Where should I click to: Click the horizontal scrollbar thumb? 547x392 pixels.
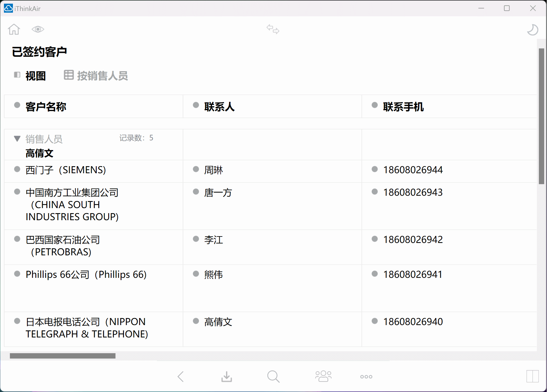click(63, 356)
